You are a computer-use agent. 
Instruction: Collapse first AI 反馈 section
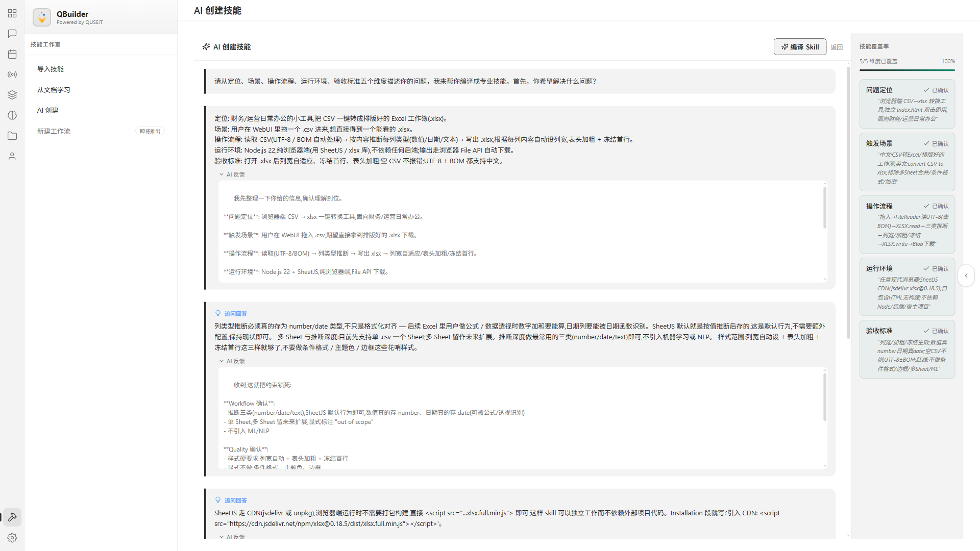click(x=232, y=174)
